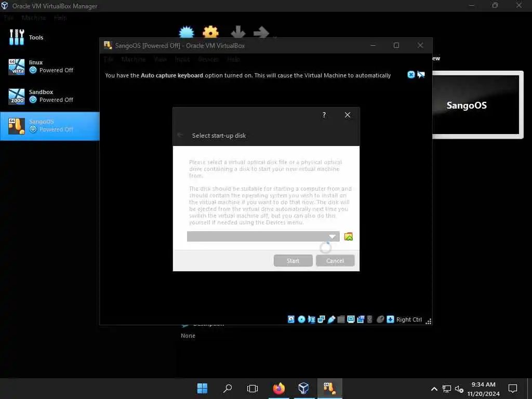
Task: Open the Help menu in VirtualBox Manager
Action: [60, 18]
